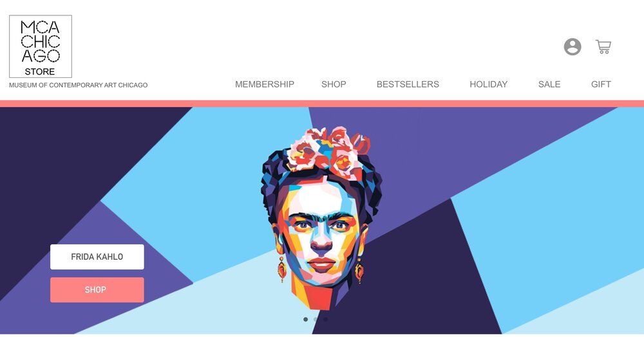Expand the SHOP navigation menu
The height and width of the screenshot is (337, 644).
[x=334, y=84]
